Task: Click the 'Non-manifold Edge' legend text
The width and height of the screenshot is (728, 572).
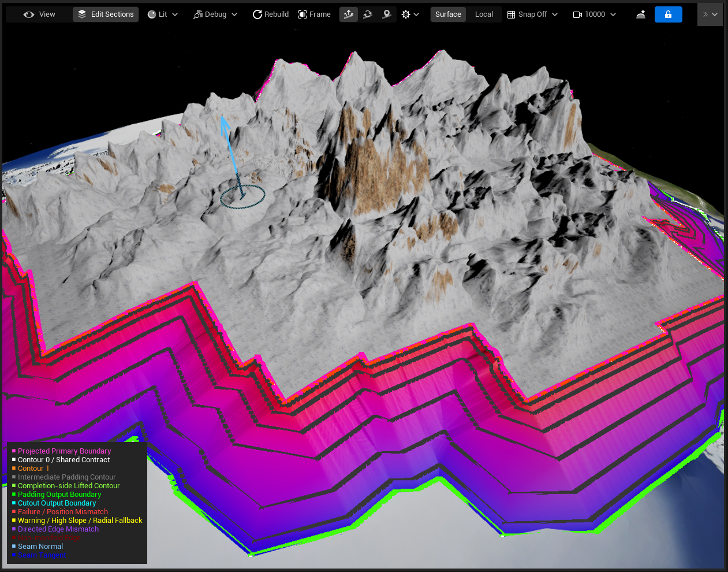Action: (49, 538)
